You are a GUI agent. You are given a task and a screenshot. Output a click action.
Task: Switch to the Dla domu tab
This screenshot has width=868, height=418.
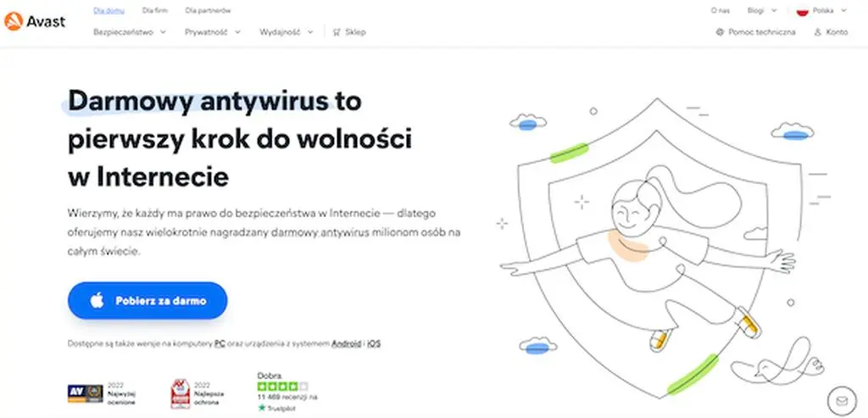[x=109, y=10]
